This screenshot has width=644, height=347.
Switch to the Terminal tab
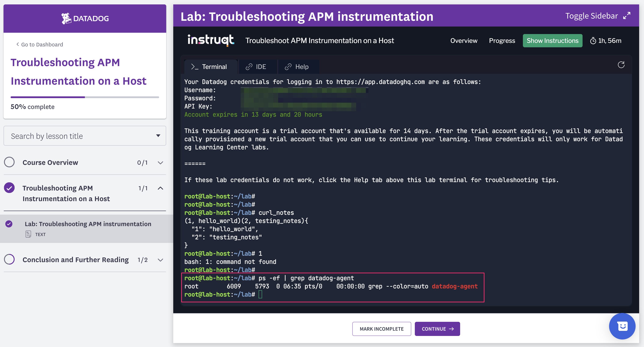[211, 67]
